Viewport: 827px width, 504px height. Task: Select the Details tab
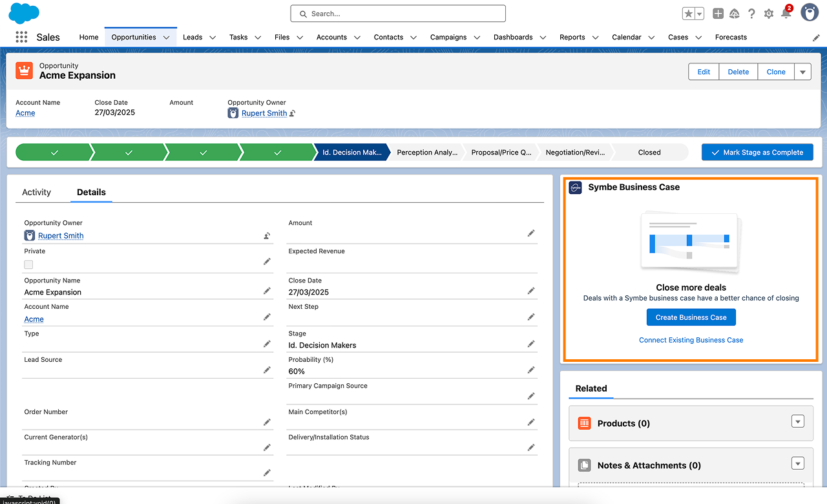tap(91, 192)
